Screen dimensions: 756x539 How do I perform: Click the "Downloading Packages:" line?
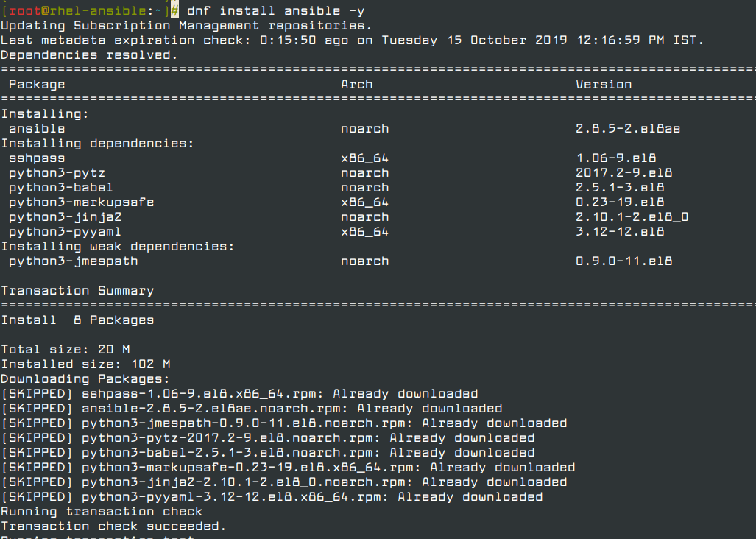pyautogui.click(x=85, y=378)
